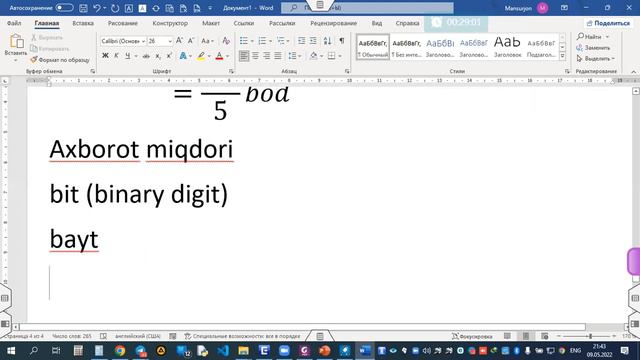640x360 pixels.
Task: Open the borders dropdown
Action: pos(339,56)
